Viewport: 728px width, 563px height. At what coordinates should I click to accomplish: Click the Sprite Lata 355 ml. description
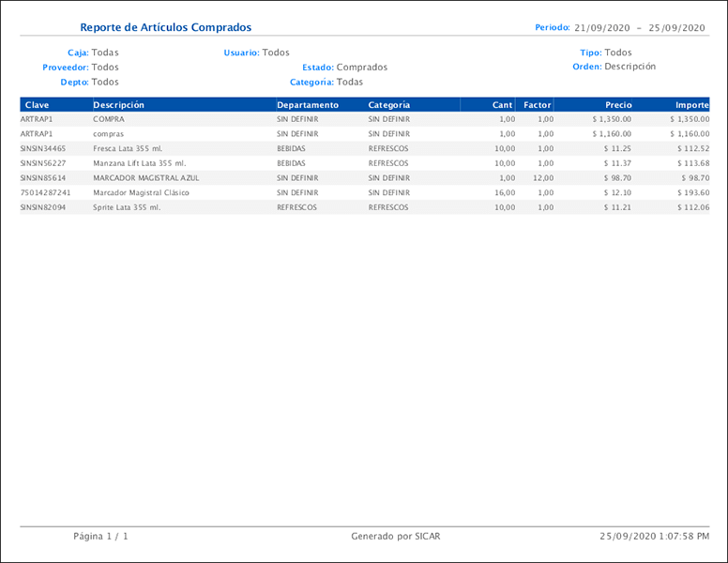(x=127, y=207)
